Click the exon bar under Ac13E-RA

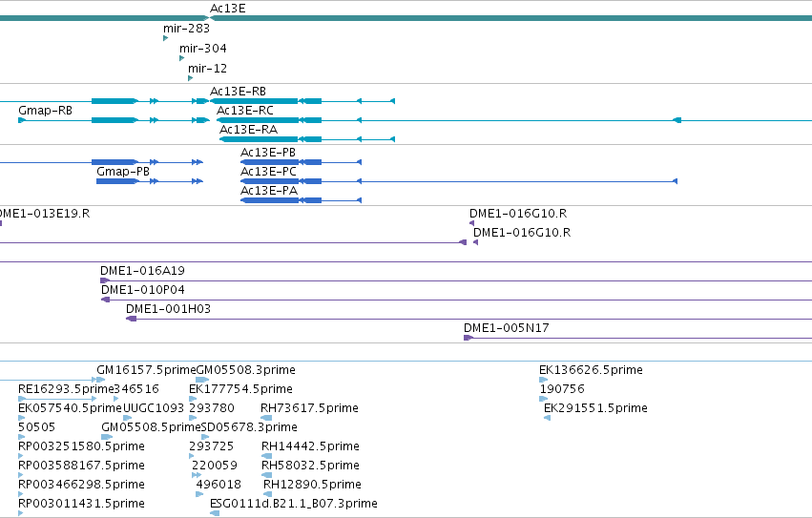(x=259, y=139)
